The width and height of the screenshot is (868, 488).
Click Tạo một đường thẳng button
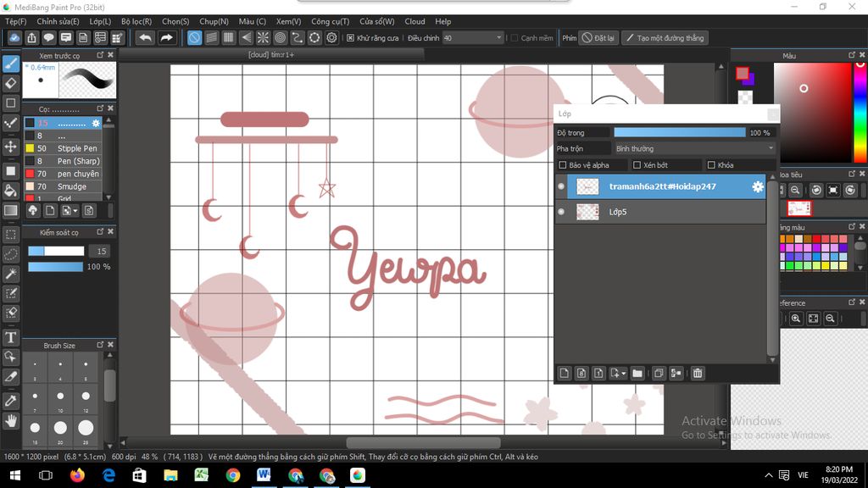(665, 37)
